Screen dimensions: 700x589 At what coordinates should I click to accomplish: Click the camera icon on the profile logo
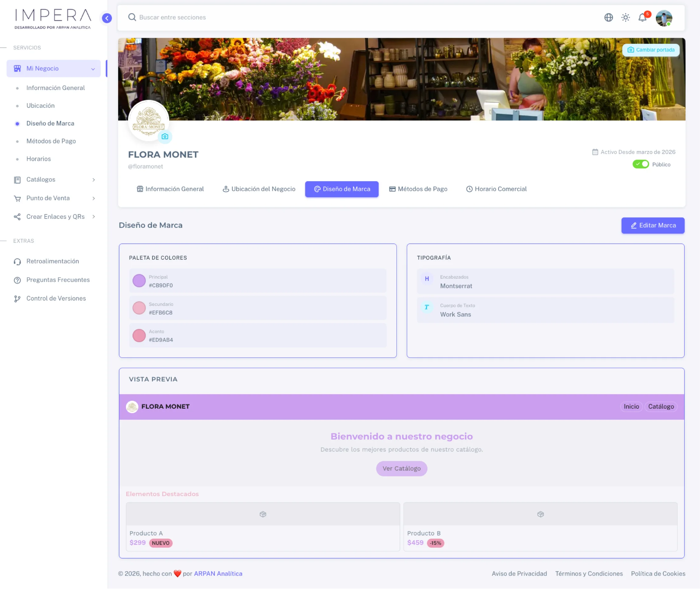pyautogui.click(x=165, y=136)
